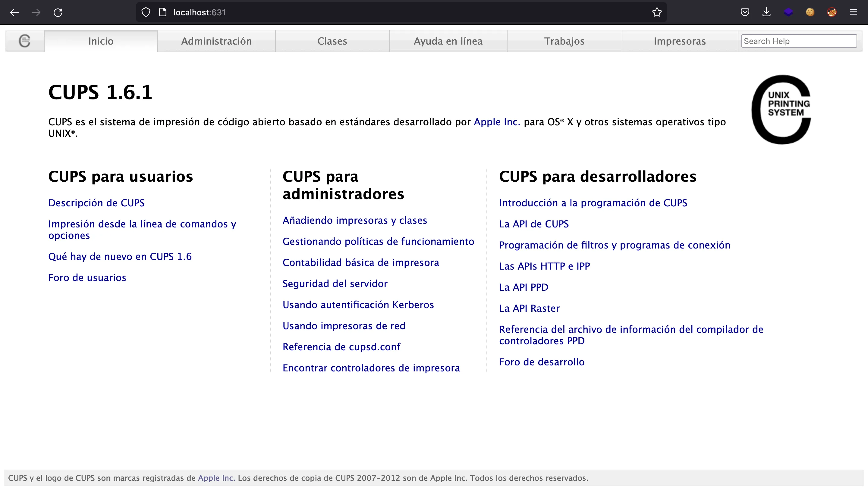Open Qué hay de nuevo en CUPS 1.6
The width and height of the screenshot is (868, 491).
pyautogui.click(x=120, y=256)
